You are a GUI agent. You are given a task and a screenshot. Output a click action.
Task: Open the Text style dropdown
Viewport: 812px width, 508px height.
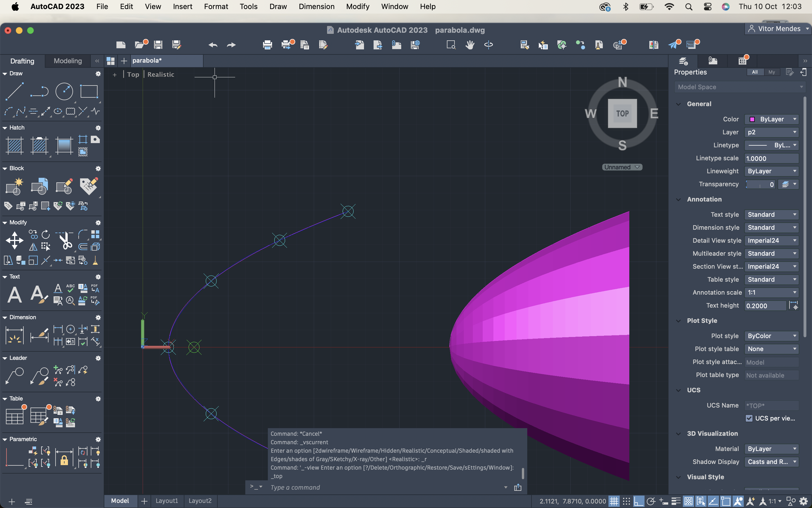[x=771, y=214]
